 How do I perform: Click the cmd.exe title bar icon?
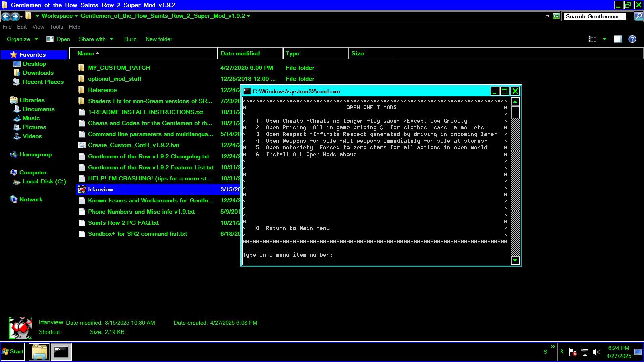click(x=247, y=91)
